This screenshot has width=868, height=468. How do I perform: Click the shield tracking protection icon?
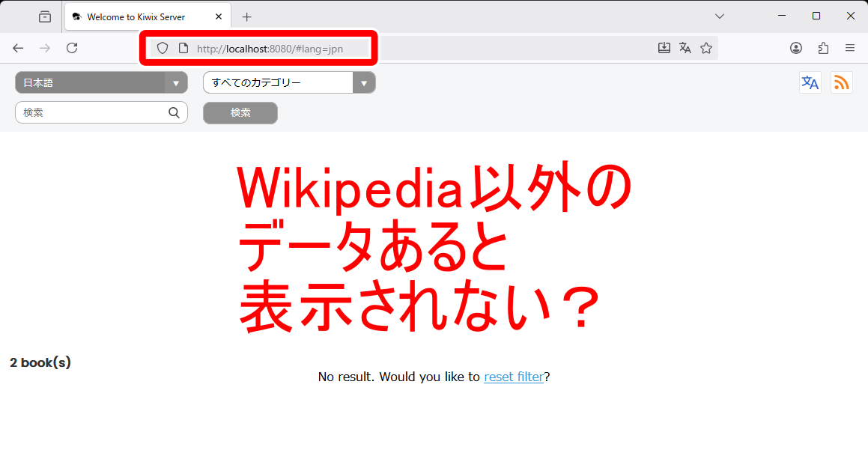coord(163,48)
